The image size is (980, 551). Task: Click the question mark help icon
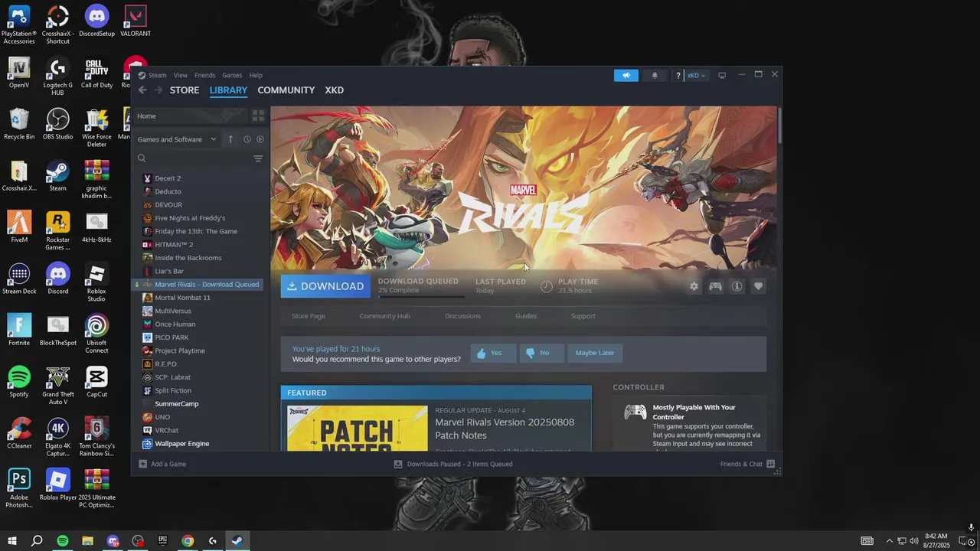click(x=678, y=75)
